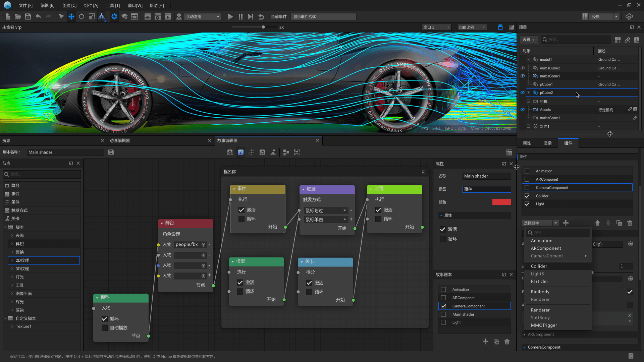
Task: Click the Save file icon in toolbar
Action: [28, 16]
